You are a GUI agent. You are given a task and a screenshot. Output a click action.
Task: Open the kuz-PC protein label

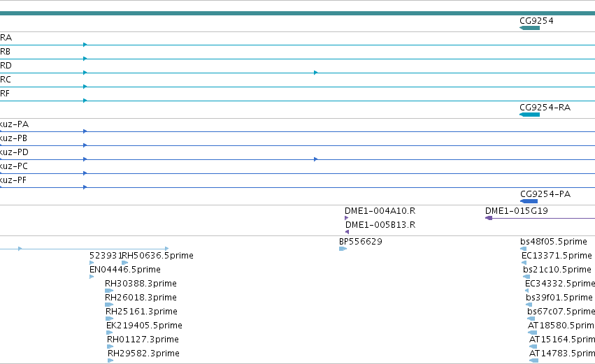click(x=14, y=166)
